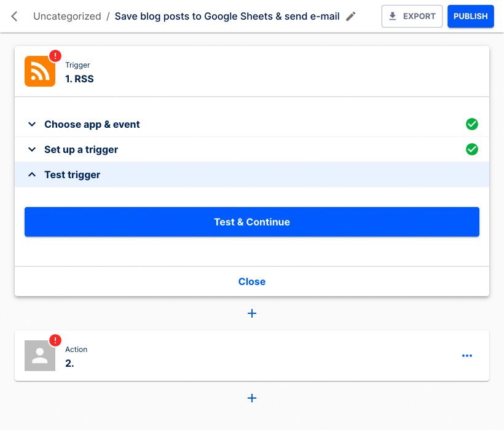Click the green checkmark beside Set up a trigger
Viewport: 504px width, 430px height.
tap(472, 149)
